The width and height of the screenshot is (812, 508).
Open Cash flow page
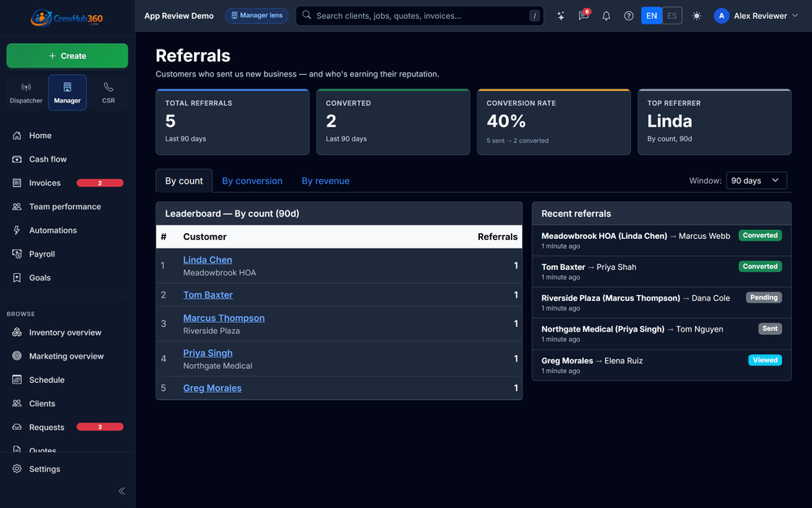click(67, 159)
